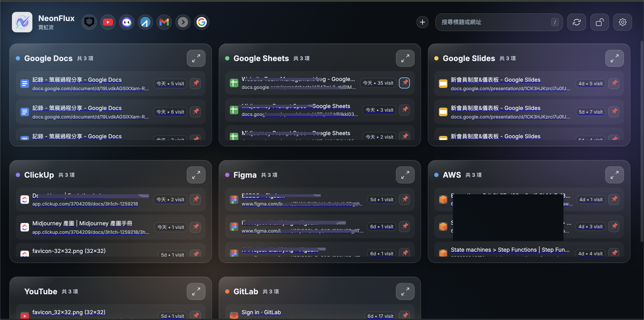644x320 pixels.
Task: Click the Google Slides yellow color dot
Action: click(x=436, y=59)
